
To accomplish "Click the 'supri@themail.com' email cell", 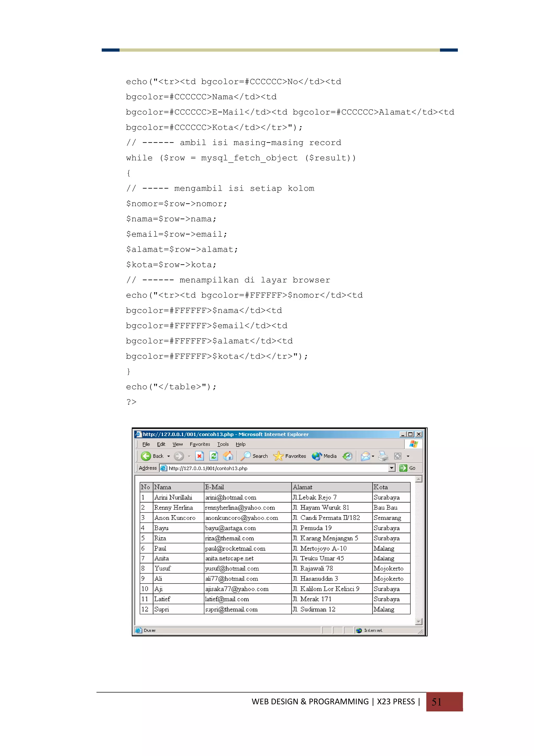I will [x=247, y=609].
